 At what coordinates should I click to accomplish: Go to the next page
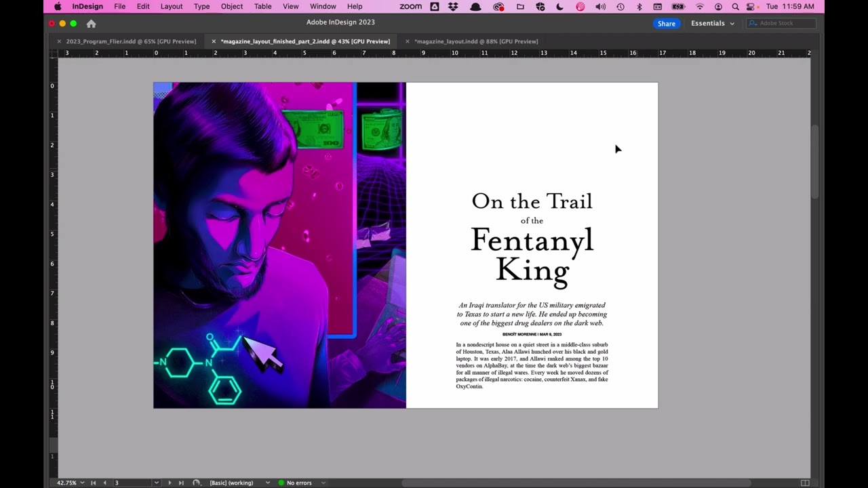point(170,483)
